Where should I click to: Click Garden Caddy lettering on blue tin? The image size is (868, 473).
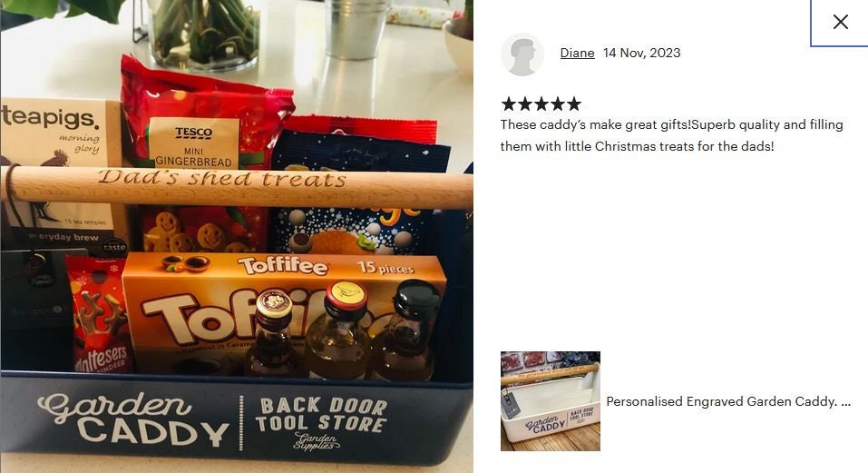click(132, 419)
